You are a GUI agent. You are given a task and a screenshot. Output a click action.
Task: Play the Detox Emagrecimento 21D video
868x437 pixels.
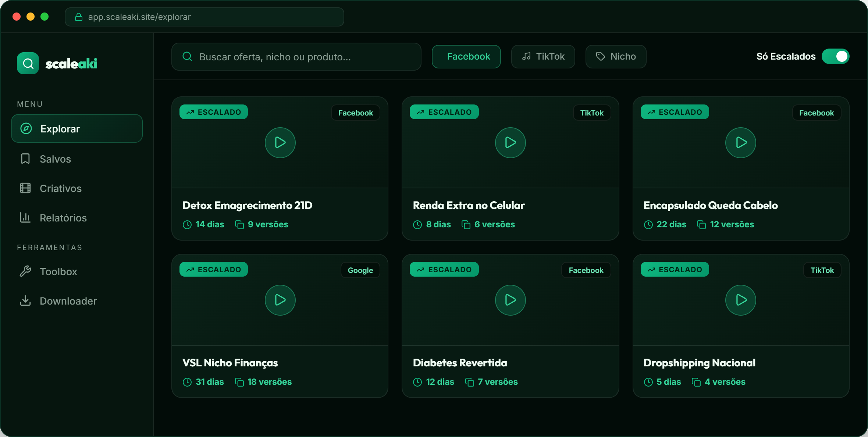pos(280,143)
